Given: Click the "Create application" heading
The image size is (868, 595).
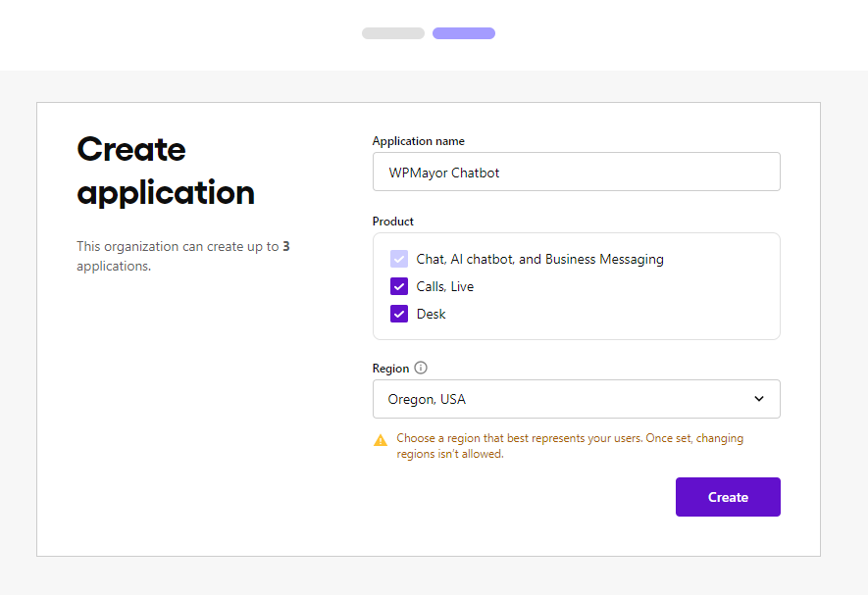Looking at the screenshot, I should click(165, 171).
